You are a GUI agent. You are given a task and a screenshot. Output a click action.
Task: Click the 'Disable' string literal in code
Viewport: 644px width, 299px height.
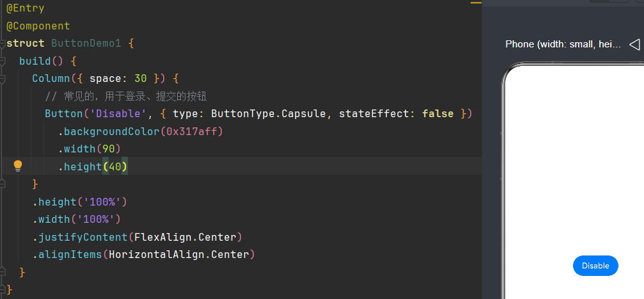(x=121, y=113)
